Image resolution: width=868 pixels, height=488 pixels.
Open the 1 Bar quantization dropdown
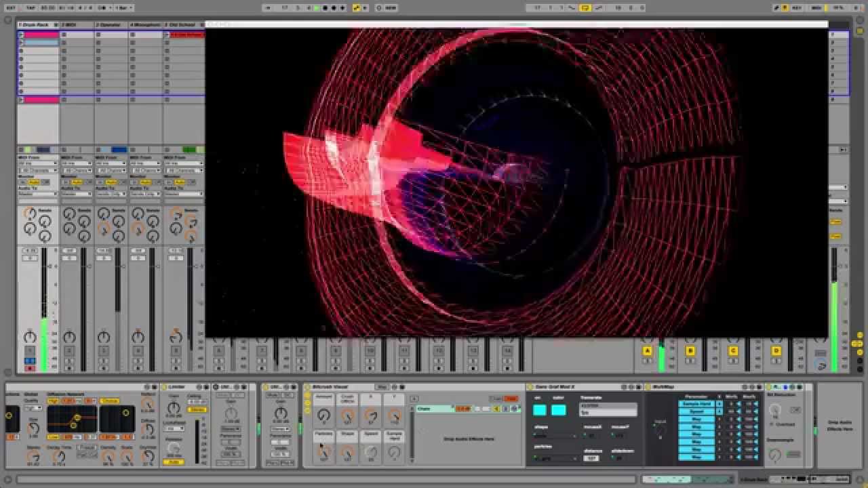point(125,7)
